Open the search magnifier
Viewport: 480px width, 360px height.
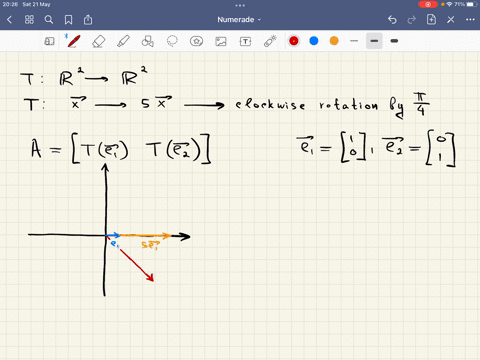(x=49, y=20)
